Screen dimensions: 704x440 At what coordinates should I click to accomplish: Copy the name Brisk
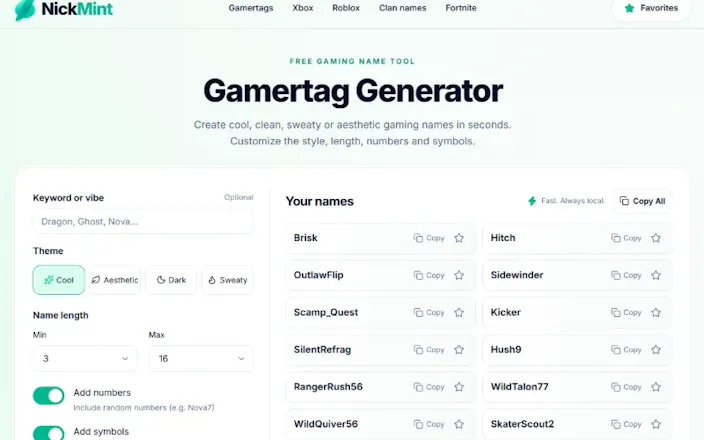(429, 238)
